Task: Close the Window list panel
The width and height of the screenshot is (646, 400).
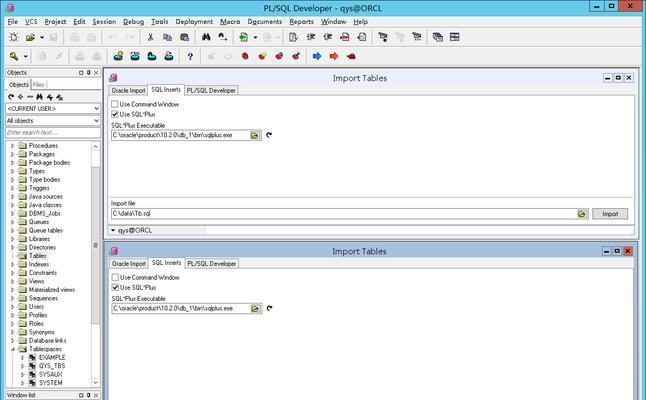Action: (96, 395)
